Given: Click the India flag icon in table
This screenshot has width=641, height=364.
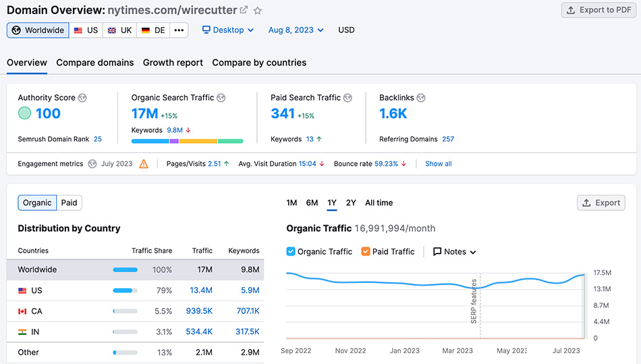Looking at the screenshot, I should click(x=22, y=332).
